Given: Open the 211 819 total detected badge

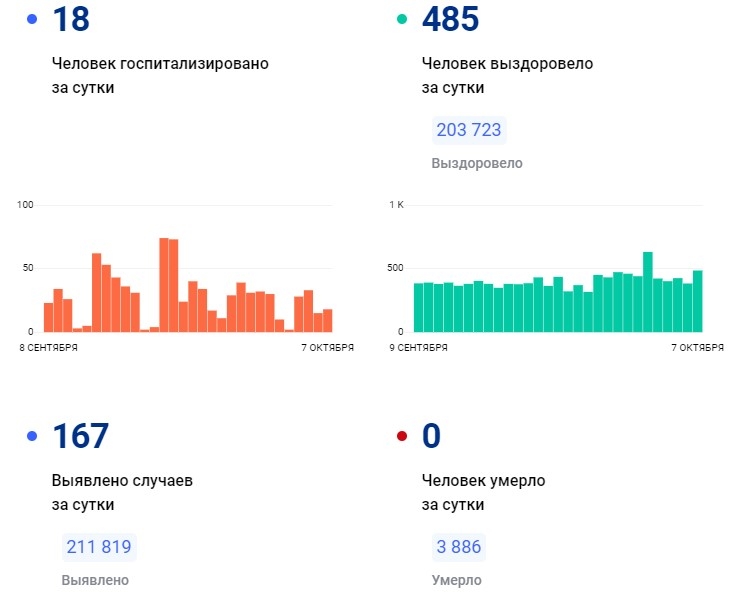Looking at the screenshot, I should 98,547.
